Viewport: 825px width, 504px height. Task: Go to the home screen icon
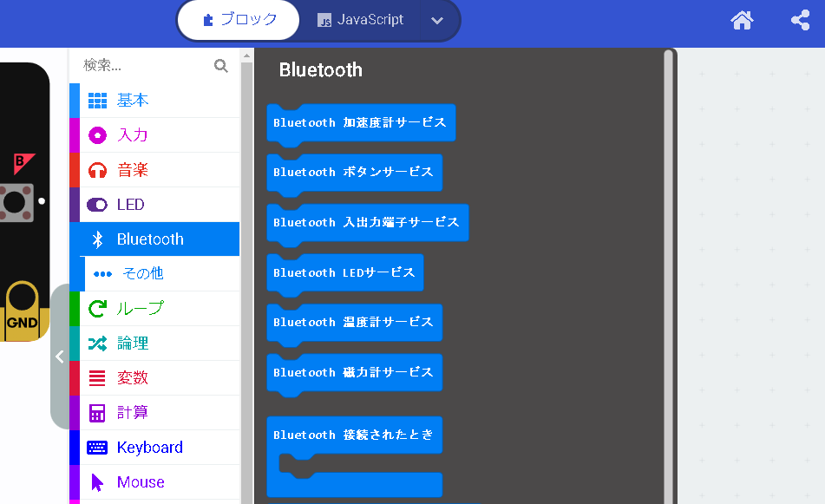pos(742,21)
